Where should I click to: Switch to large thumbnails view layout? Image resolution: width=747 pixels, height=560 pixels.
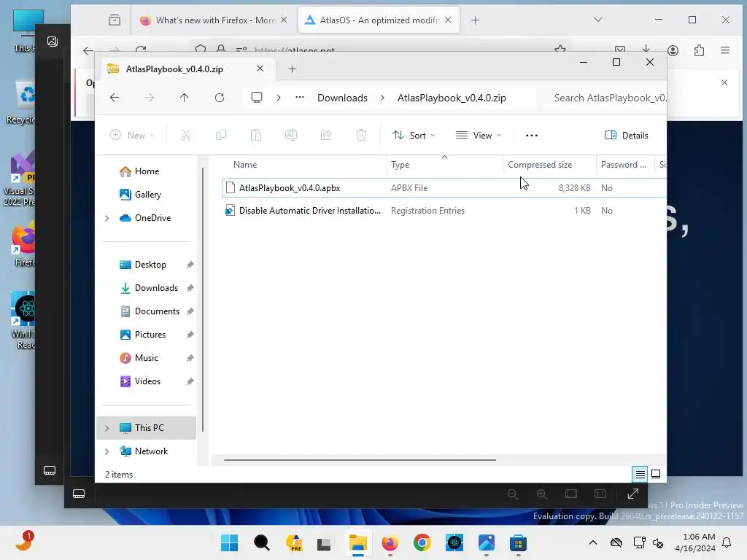click(656, 474)
